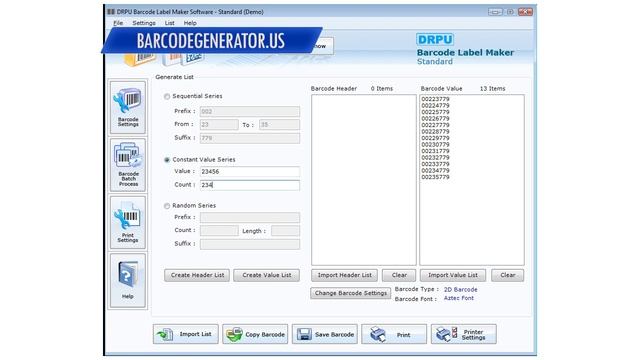Open the File menu

[118, 23]
